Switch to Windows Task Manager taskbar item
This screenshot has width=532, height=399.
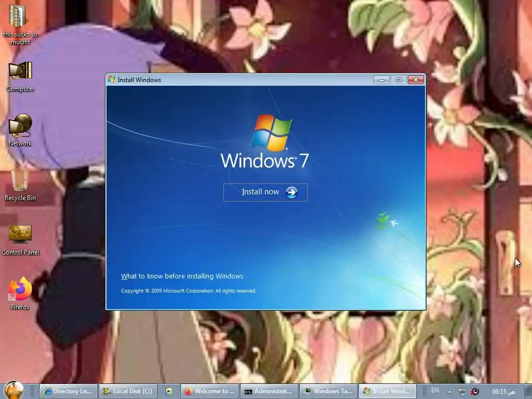tap(329, 391)
